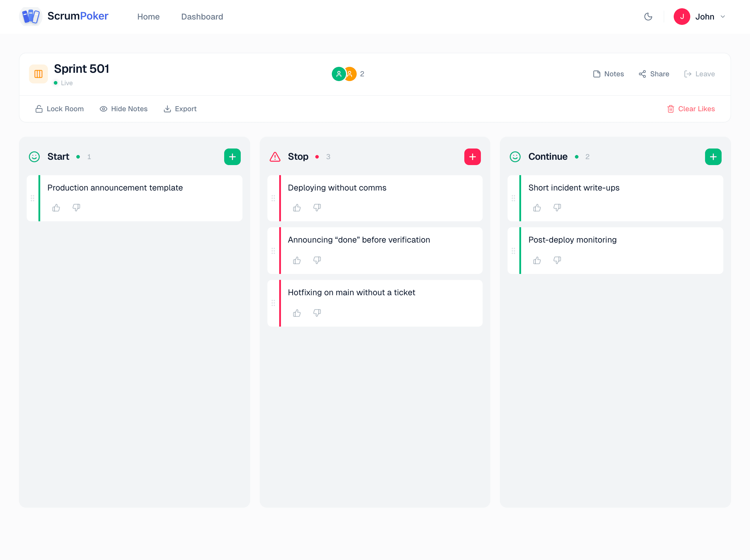Click Clear Likes button
Image resolution: width=750 pixels, height=560 pixels.
pos(691,109)
